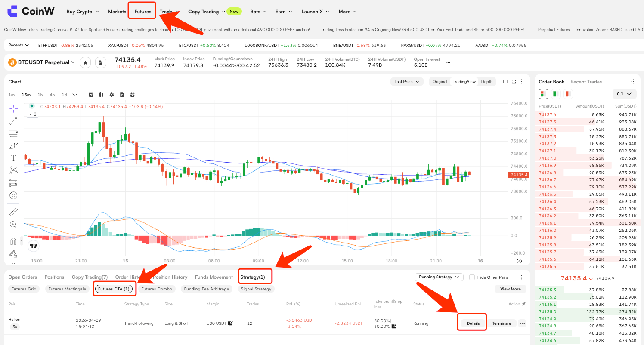Select the text annotation tool
The image size is (644, 345).
point(14,158)
